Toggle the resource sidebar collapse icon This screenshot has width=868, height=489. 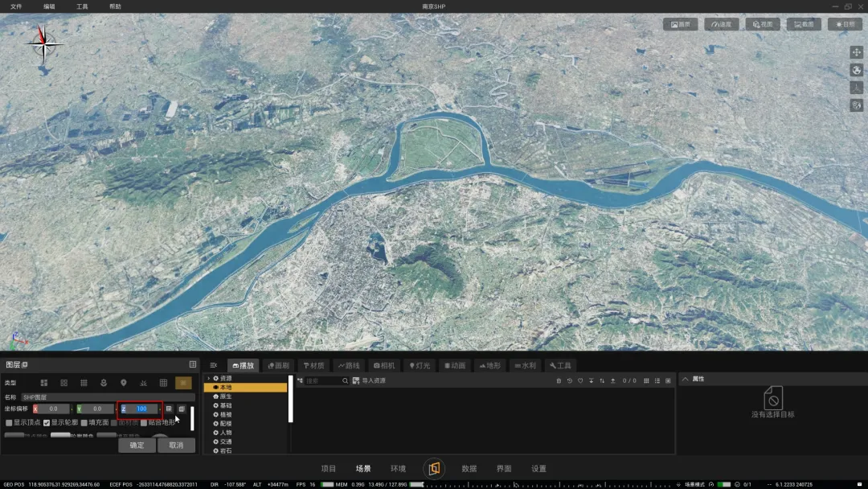[x=213, y=365]
